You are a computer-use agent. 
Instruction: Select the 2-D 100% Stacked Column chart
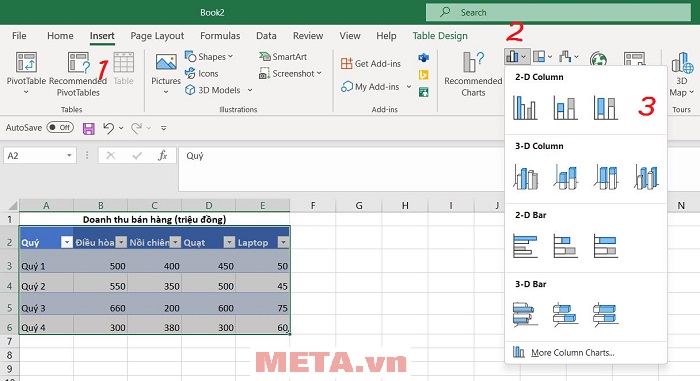605,108
